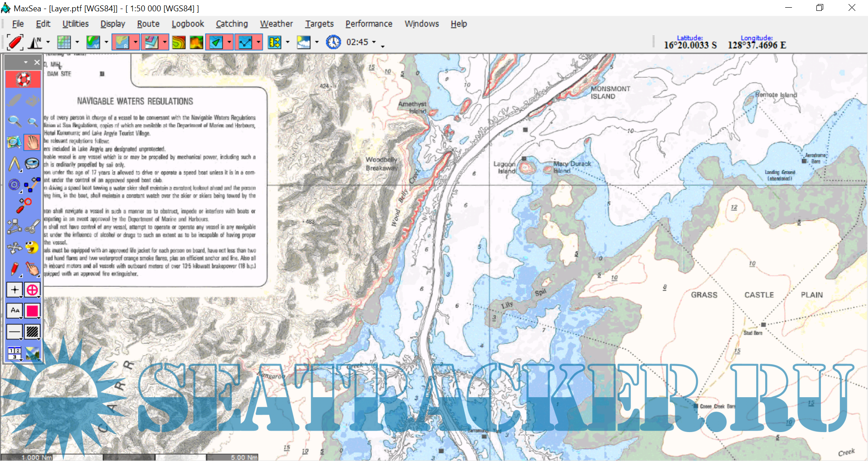Click the lifebuoy man overboard icon

click(23, 80)
